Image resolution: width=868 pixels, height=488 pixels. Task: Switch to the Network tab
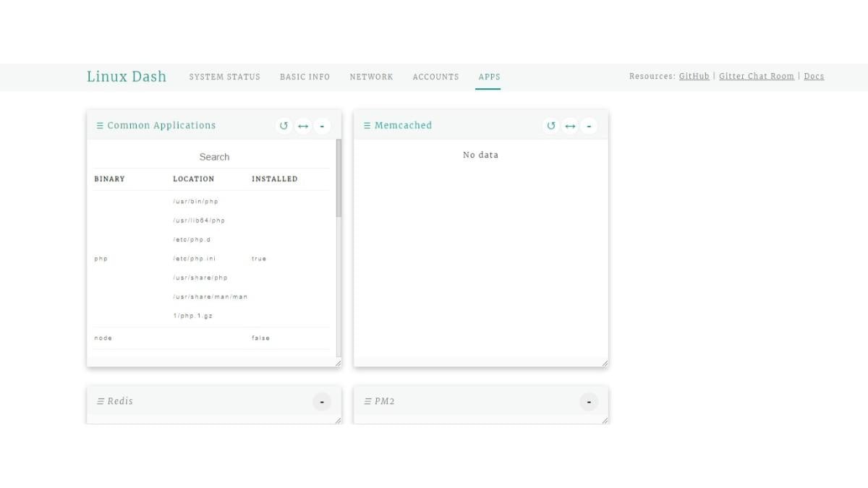pyautogui.click(x=371, y=77)
